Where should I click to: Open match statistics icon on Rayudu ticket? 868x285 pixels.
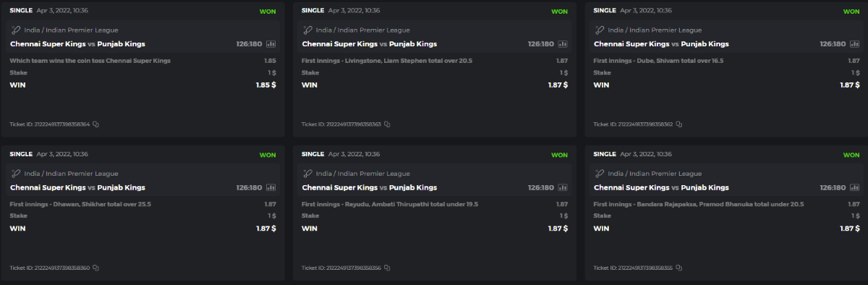point(563,187)
